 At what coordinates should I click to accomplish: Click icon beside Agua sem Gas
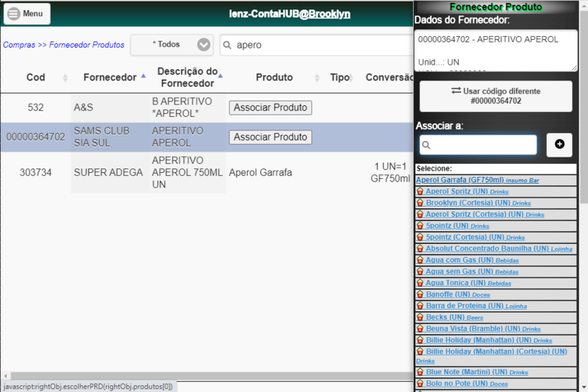(420, 272)
